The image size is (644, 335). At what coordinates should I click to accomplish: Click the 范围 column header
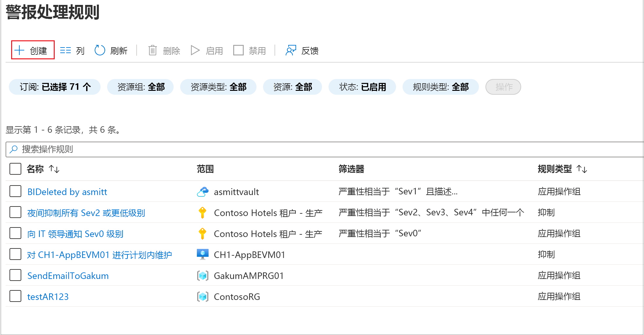[x=205, y=169]
